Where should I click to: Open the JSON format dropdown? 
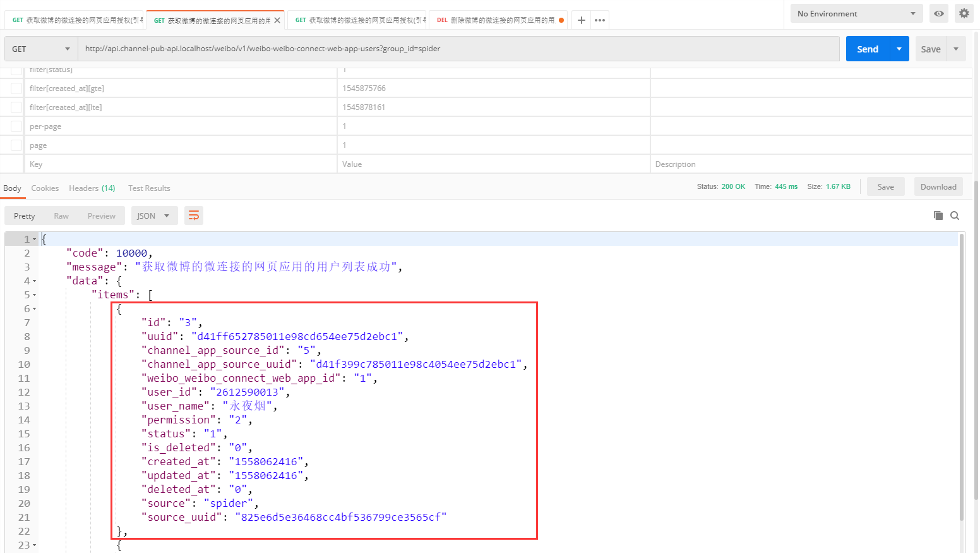click(153, 216)
